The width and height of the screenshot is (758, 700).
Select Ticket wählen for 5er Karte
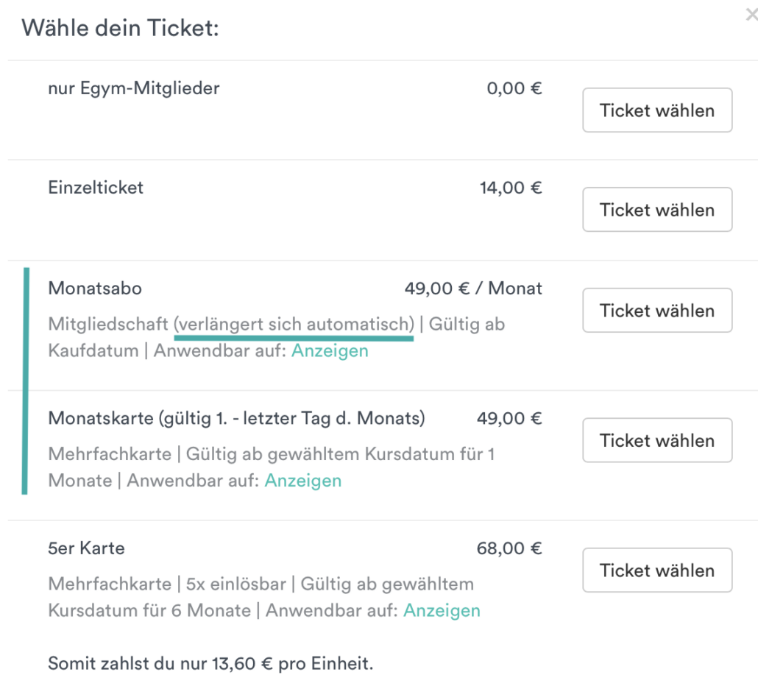(657, 570)
